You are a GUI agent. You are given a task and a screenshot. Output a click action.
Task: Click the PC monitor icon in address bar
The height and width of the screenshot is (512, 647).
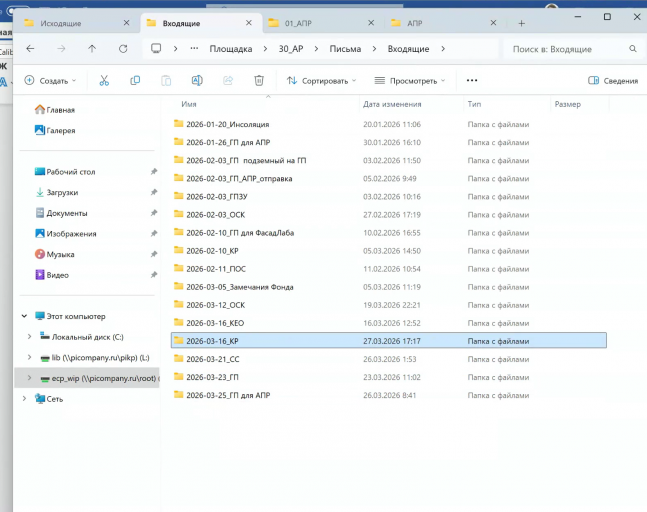point(156,49)
